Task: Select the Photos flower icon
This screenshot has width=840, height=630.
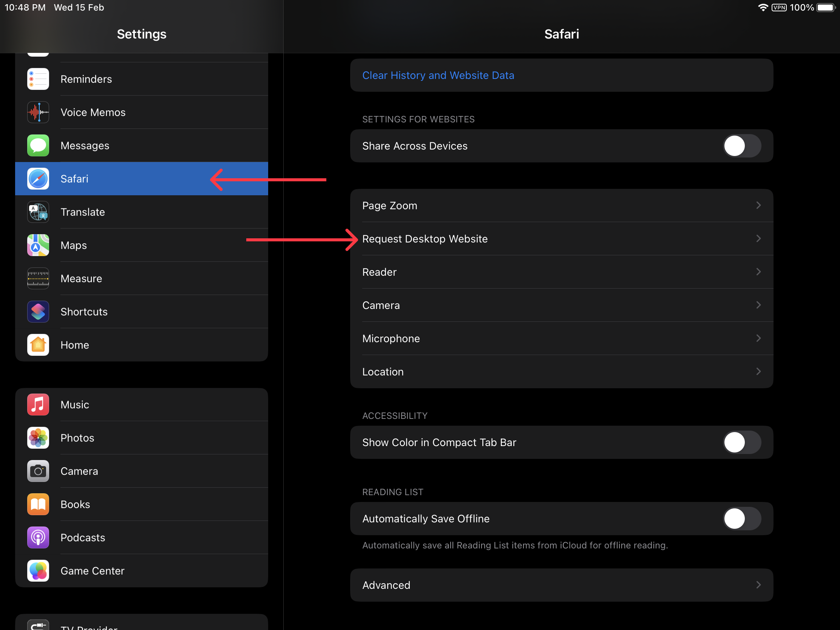Action: tap(38, 438)
